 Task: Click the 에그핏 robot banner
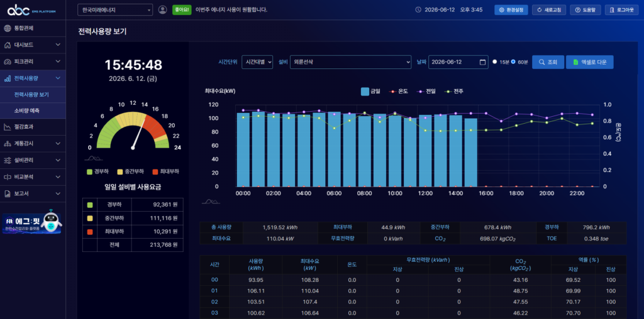point(32,222)
